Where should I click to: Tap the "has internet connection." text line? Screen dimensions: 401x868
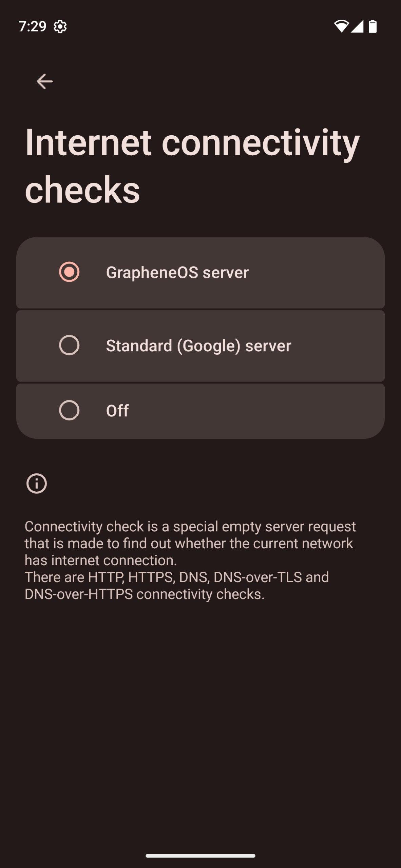(x=101, y=560)
